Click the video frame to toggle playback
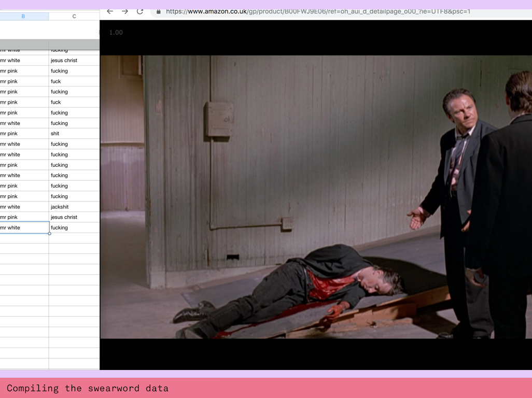This screenshot has height=398, width=532. 316,197
